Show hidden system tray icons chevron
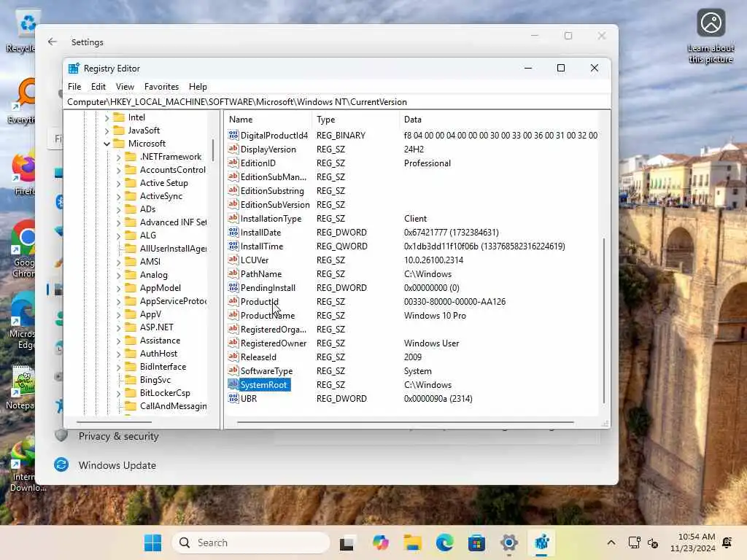The width and height of the screenshot is (747, 560). (611, 542)
